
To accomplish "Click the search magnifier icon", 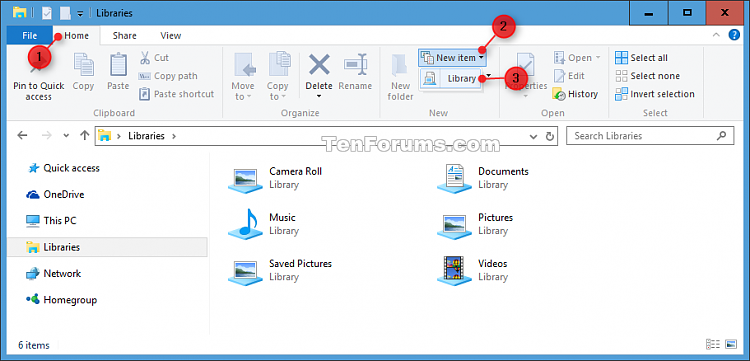I will click(721, 136).
